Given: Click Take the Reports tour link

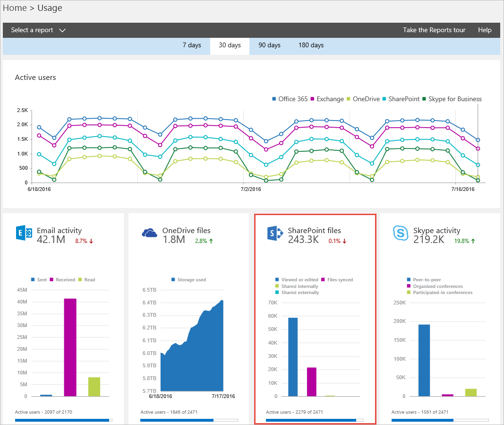Looking at the screenshot, I should click(x=434, y=30).
